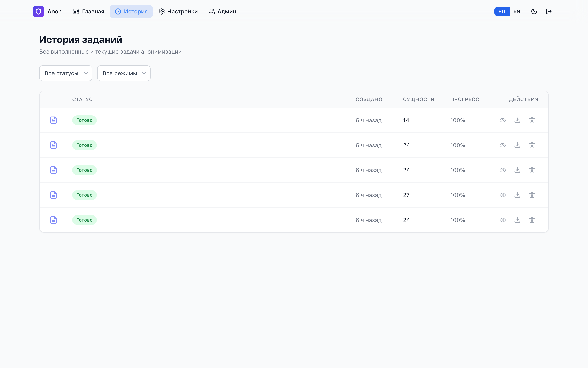Screen dimensions: 588x368
Task: Click download icon in the second table row
Action: tap(517, 145)
